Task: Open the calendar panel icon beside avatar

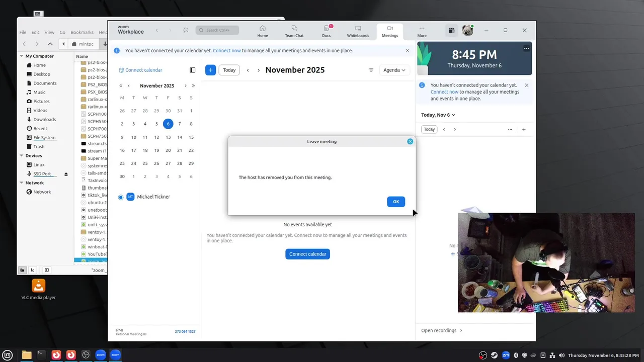Action: 451,30
